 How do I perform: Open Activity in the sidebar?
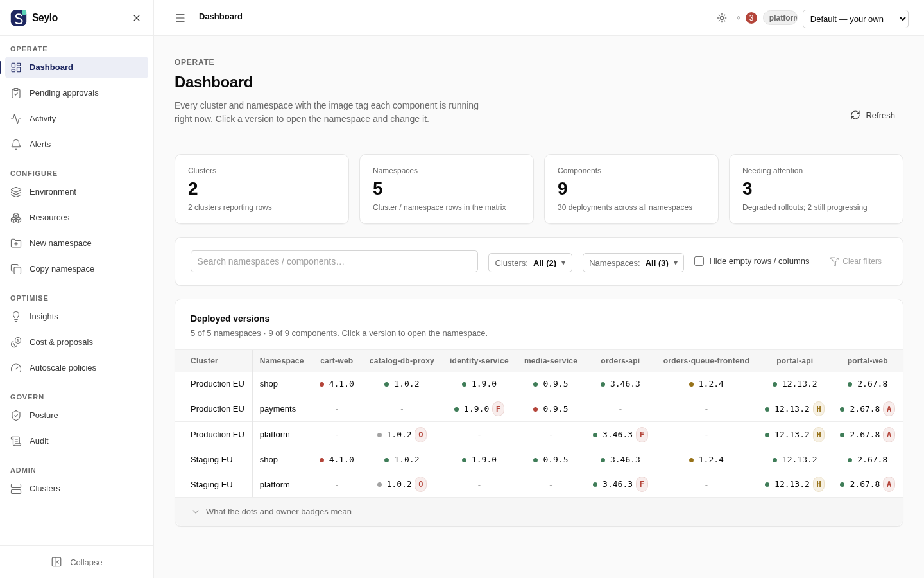click(x=77, y=119)
